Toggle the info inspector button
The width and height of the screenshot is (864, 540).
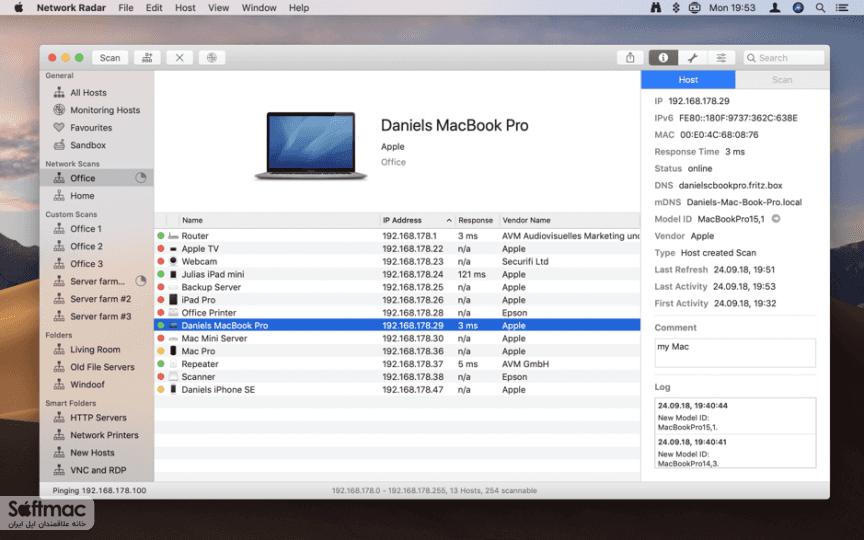[x=663, y=58]
